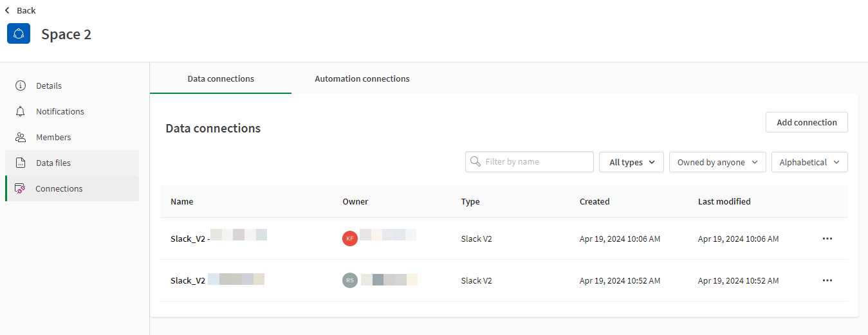Click the Data connections section heading
The image size is (868, 335).
pos(213,128)
